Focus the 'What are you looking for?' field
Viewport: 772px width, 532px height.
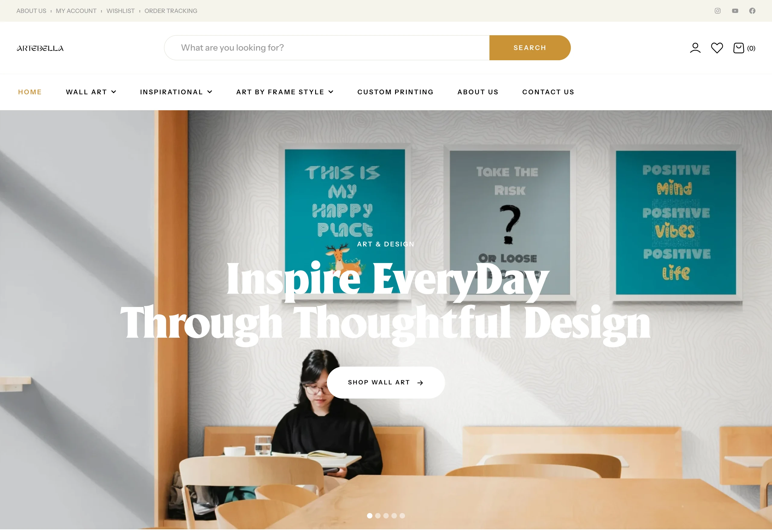click(x=327, y=48)
